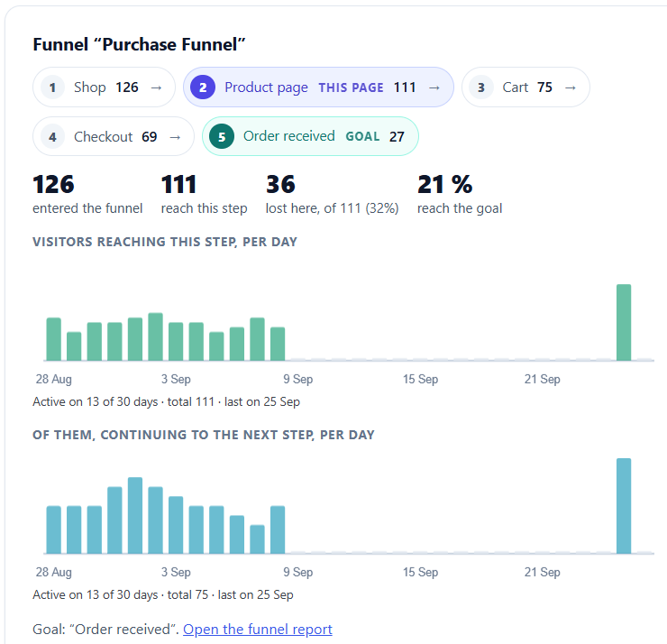Screen dimensions: 667x644
Task: Click '21 Sep' label under green chart
Action: click(x=542, y=379)
